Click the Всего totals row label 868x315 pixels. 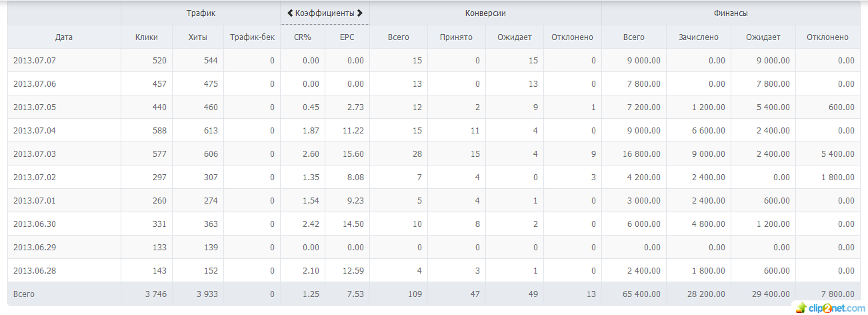pyautogui.click(x=24, y=294)
